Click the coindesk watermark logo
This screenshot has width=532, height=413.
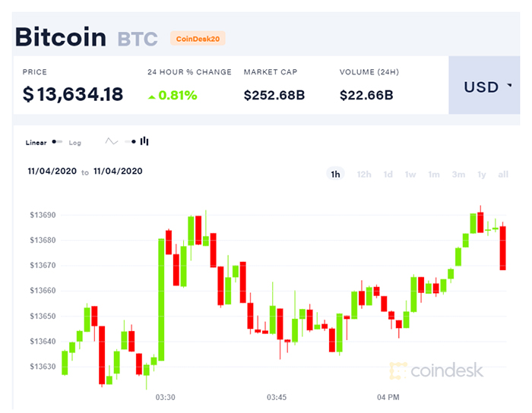[x=436, y=370]
